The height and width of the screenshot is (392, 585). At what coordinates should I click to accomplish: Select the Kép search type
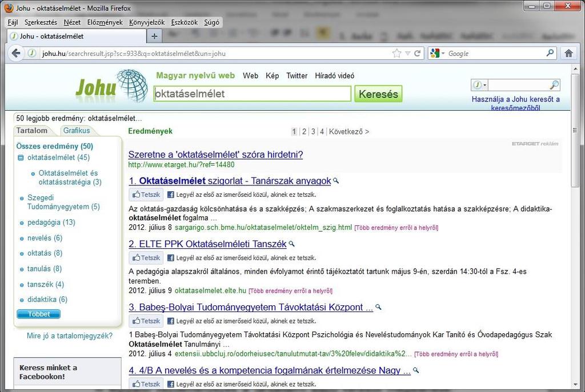point(272,76)
